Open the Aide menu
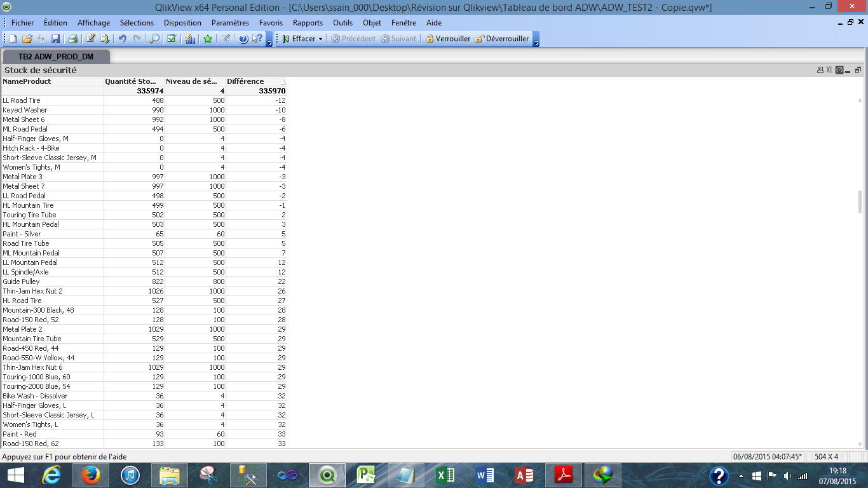868x488 pixels. tap(434, 23)
